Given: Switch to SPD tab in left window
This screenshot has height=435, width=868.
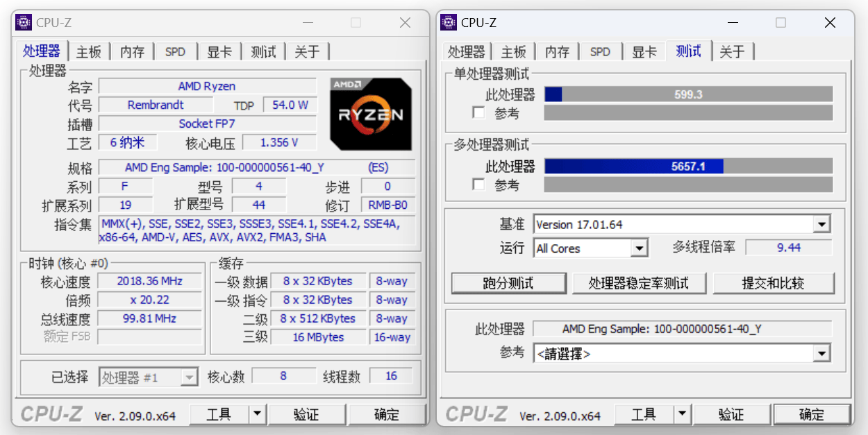Looking at the screenshot, I should point(175,52).
